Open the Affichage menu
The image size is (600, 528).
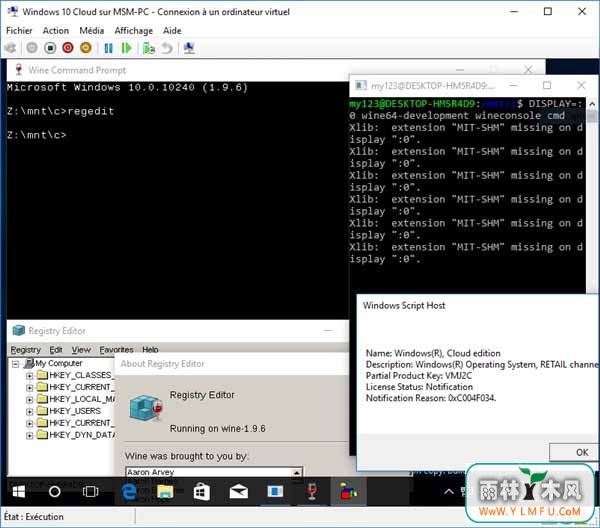[134, 31]
